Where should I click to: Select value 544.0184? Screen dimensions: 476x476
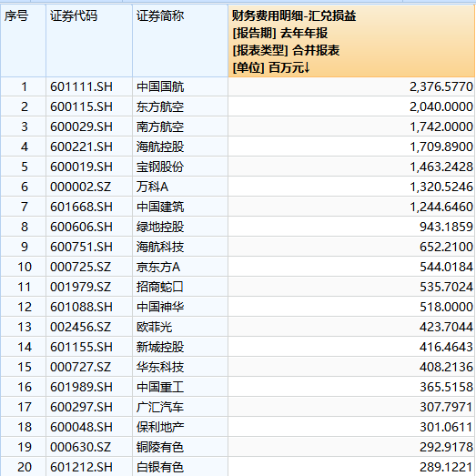pos(446,268)
